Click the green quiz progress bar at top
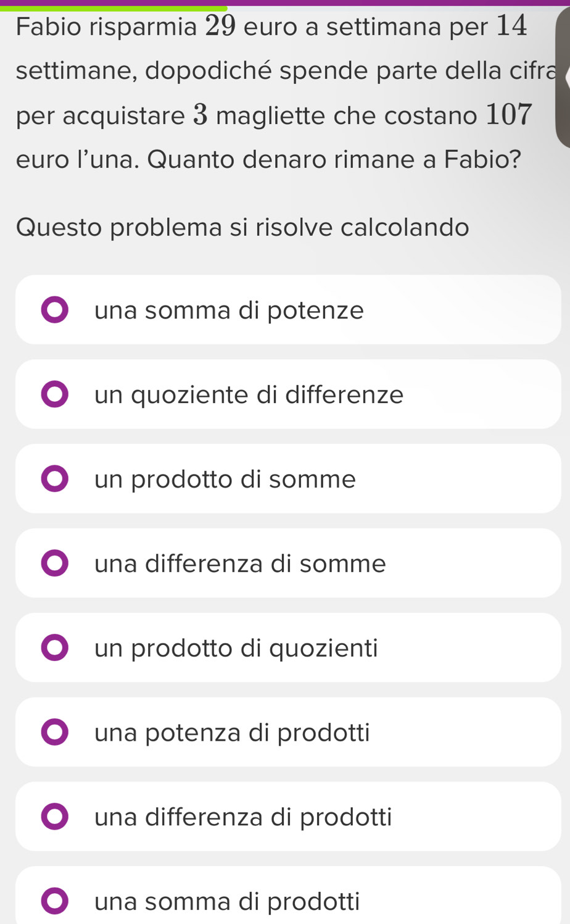The width and height of the screenshot is (570, 924). pos(114,7)
